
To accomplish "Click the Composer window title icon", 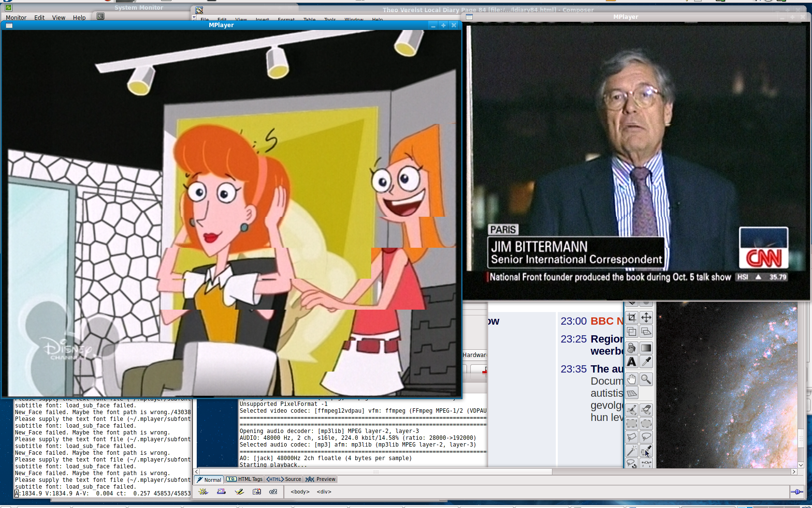I will click(199, 10).
